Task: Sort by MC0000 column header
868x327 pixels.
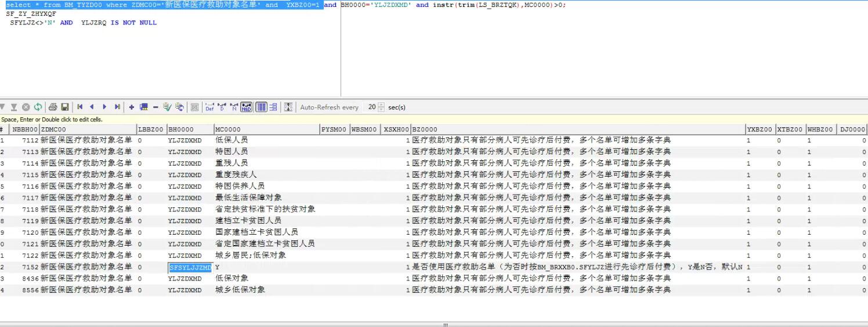Action: (267, 130)
